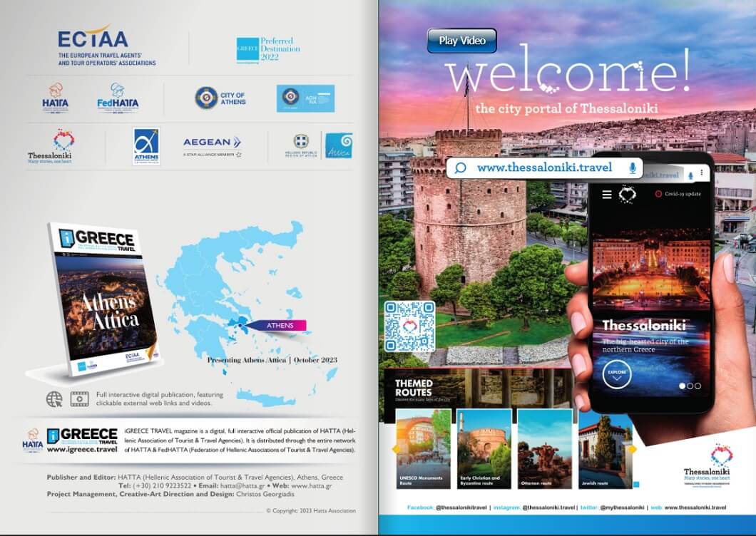Click the QR code beside the tower
Screen dimensions: 756x536
[409, 326]
